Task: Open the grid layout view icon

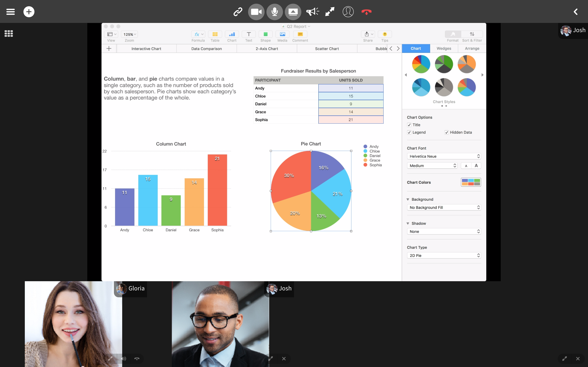Action: pyautogui.click(x=9, y=33)
